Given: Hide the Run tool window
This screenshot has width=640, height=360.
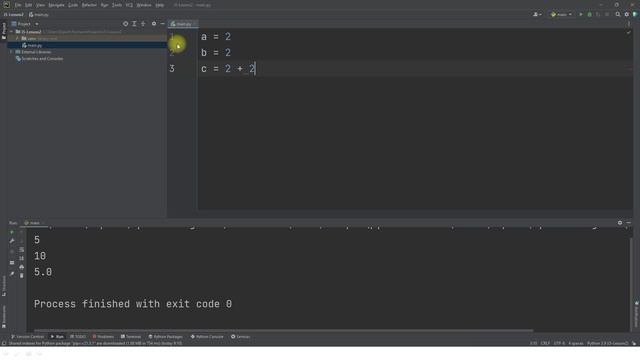Looking at the screenshot, I should click(x=629, y=223).
